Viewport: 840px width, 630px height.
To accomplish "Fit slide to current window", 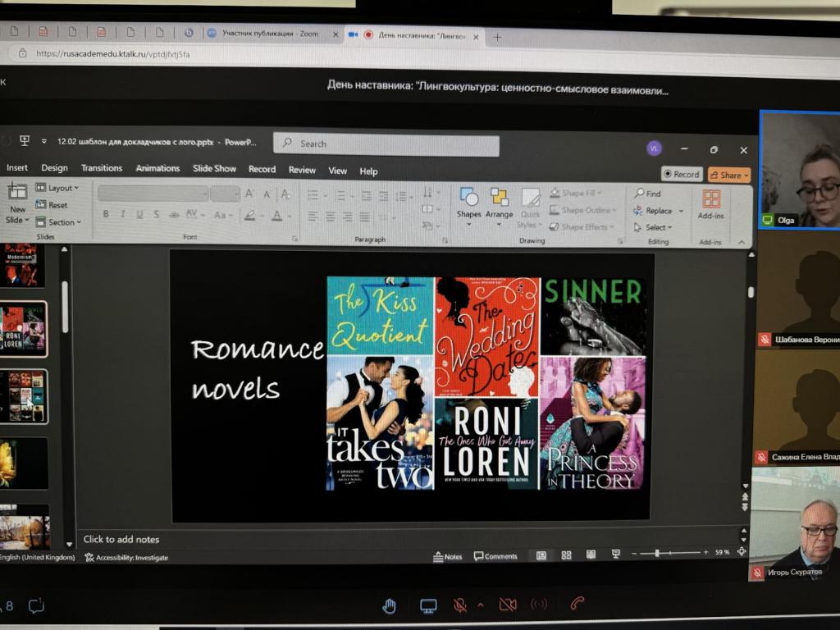I will [742, 551].
